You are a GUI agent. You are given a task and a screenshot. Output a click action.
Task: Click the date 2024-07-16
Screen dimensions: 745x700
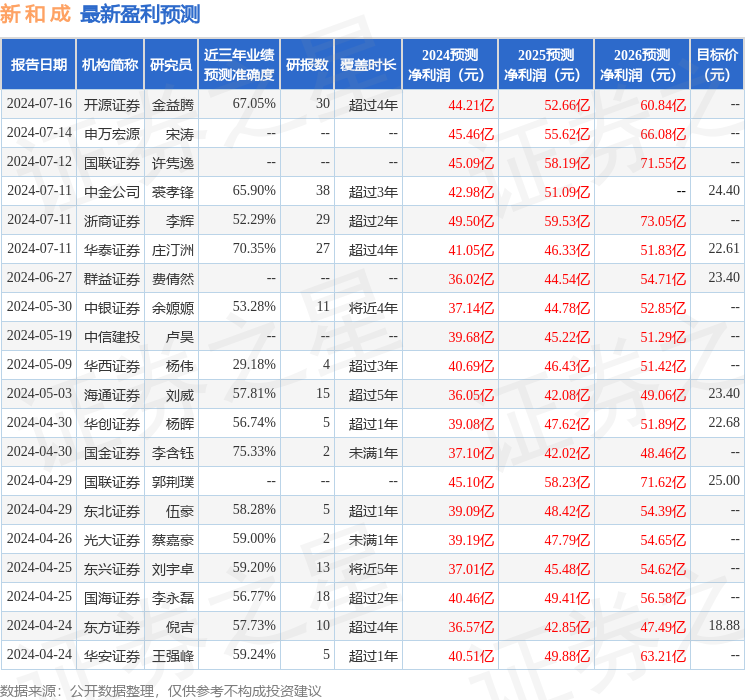(39, 104)
